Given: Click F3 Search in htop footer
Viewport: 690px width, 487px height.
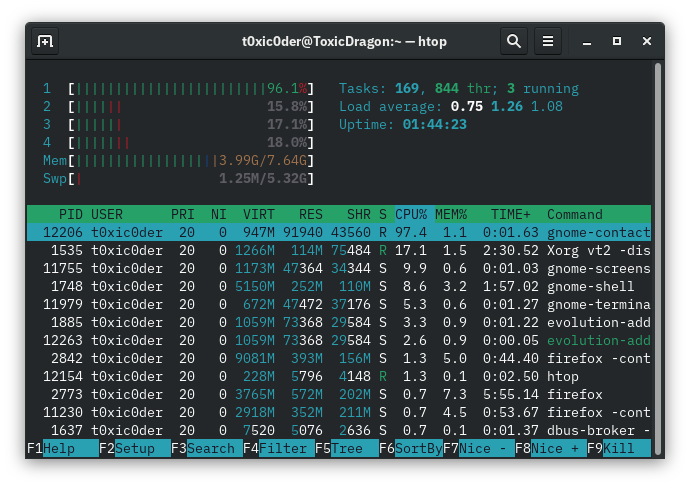Looking at the screenshot, I should 207,448.
